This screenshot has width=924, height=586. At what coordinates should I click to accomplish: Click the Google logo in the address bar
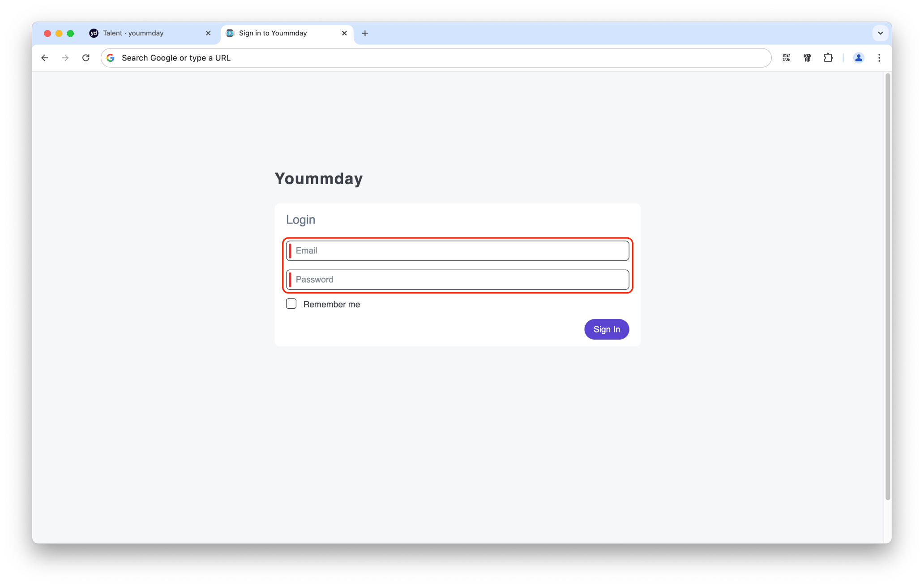click(111, 58)
